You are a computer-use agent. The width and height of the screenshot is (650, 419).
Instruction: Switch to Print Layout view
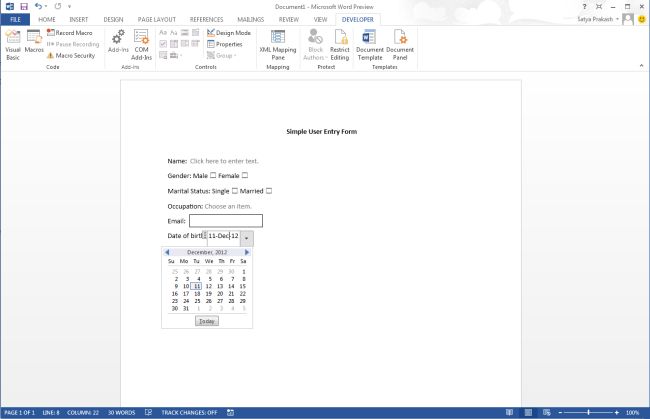pos(528,412)
